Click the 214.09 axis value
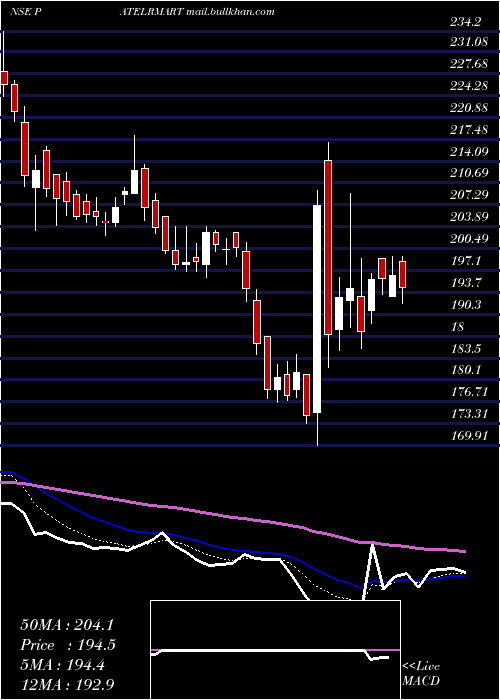The image size is (500, 700). (468, 152)
